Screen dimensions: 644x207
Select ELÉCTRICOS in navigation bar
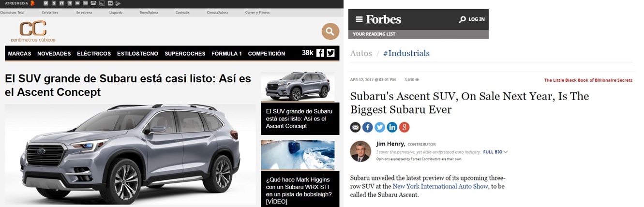click(94, 54)
